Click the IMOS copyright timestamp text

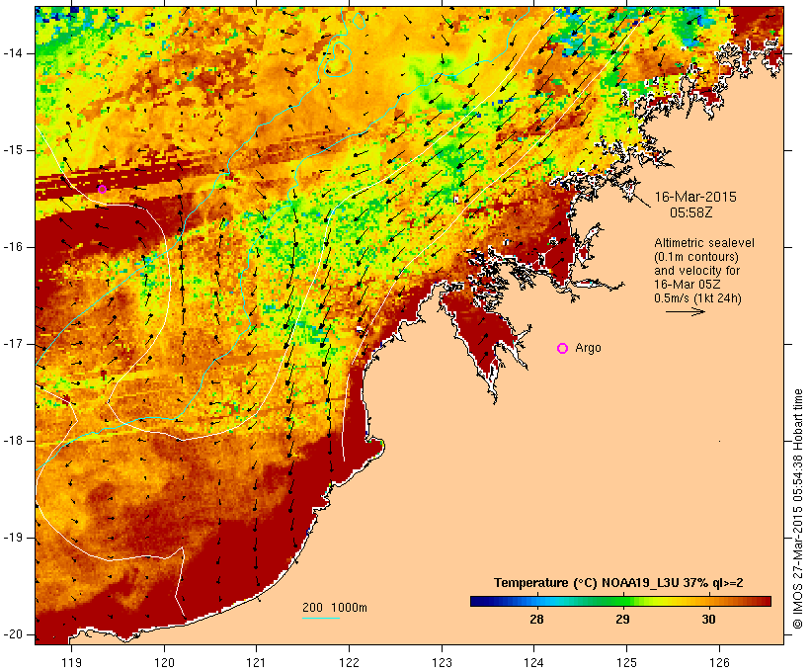tap(797, 509)
